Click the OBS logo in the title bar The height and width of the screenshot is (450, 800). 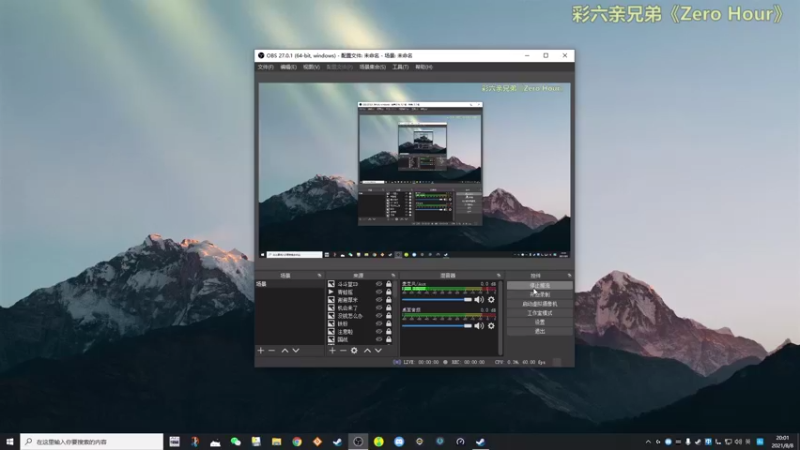coord(261,55)
